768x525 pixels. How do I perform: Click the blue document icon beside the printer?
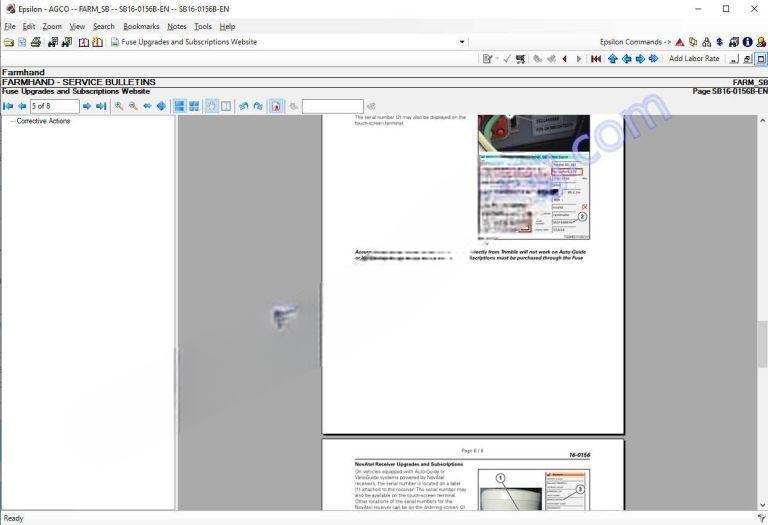tap(22, 42)
